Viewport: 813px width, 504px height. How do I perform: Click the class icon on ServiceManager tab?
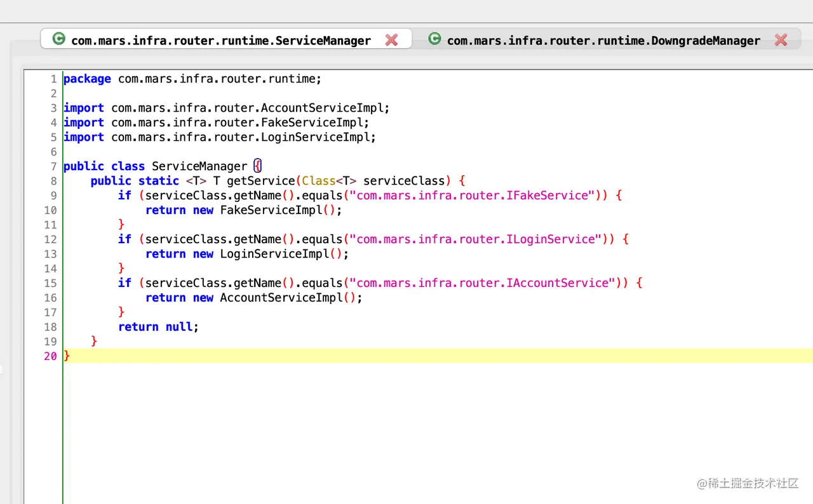58,39
